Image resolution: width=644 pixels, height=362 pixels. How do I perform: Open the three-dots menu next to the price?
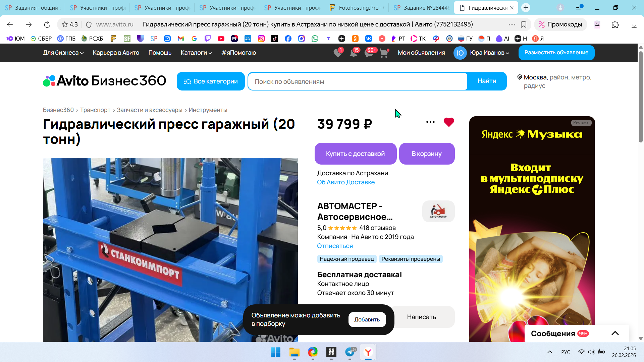[430, 122]
